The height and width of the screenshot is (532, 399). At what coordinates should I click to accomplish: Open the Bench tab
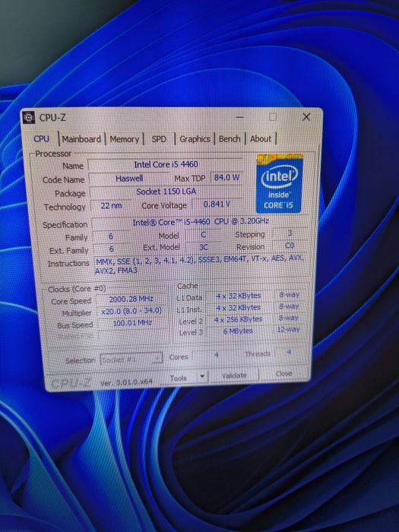[x=230, y=139]
